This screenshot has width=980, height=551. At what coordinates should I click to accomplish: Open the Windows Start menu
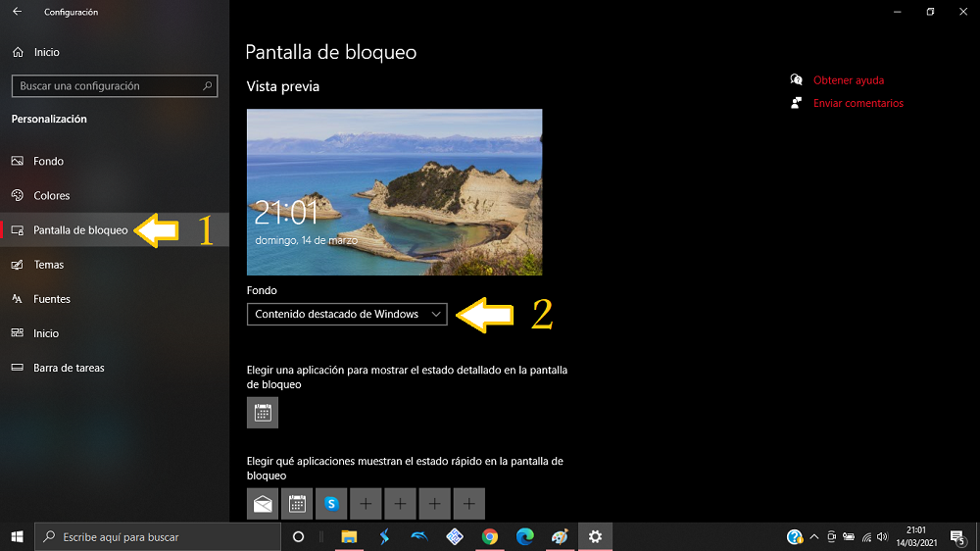(x=17, y=536)
